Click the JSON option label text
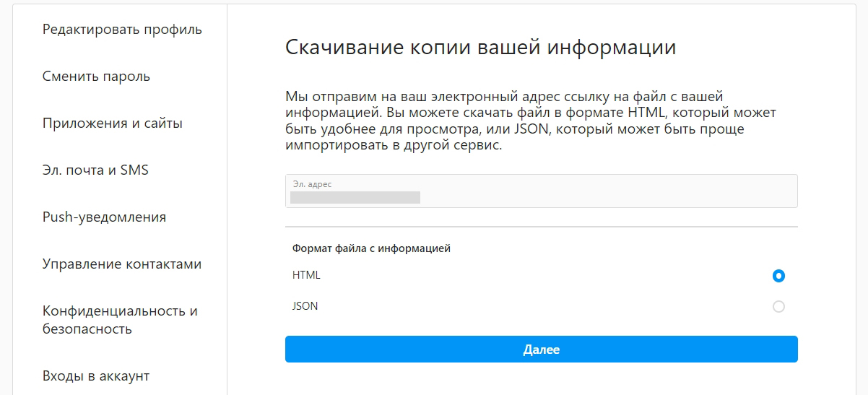 pyautogui.click(x=305, y=306)
